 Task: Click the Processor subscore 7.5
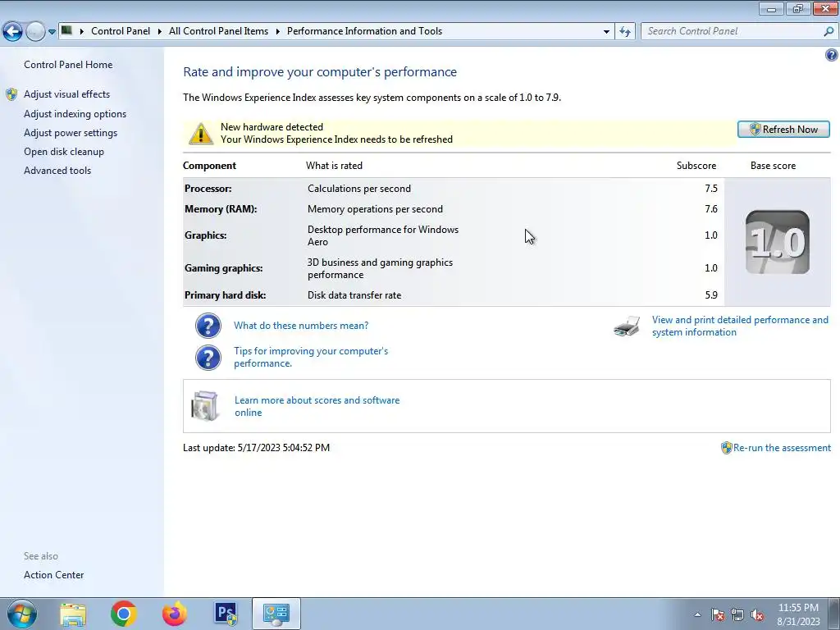711,189
